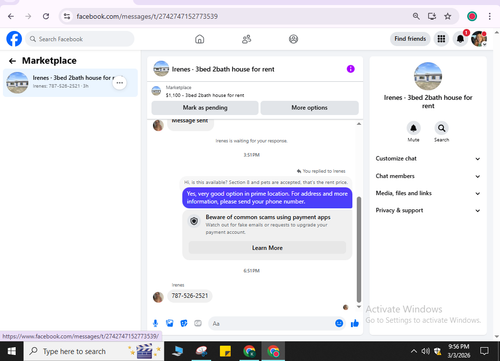Click the house thumbnail in right panel
The image size is (500, 361).
click(428, 76)
